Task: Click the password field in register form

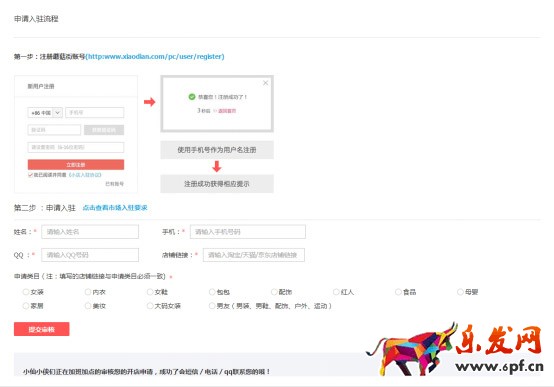Action: 76,147
